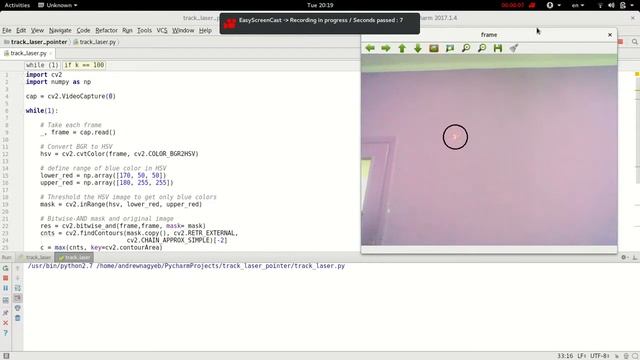This screenshot has height=360, width=640.
Task: Go up the stack trace in console
Action: [x=18, y=268]
